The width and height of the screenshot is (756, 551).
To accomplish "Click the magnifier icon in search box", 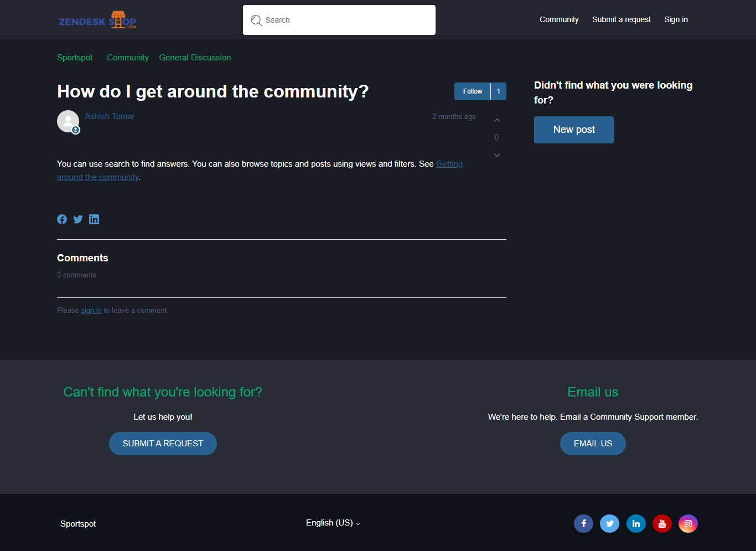I will 256,20.
